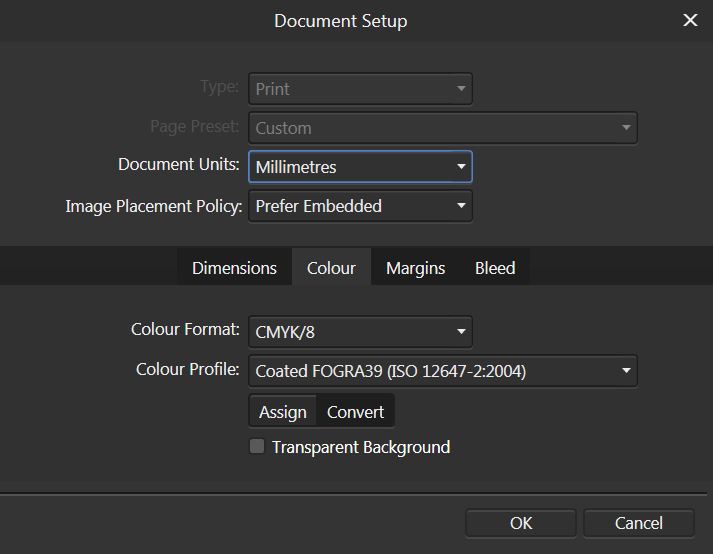
Task: Click the arrow beside Coated FOGRA39
Action: (x=626, y=371)
